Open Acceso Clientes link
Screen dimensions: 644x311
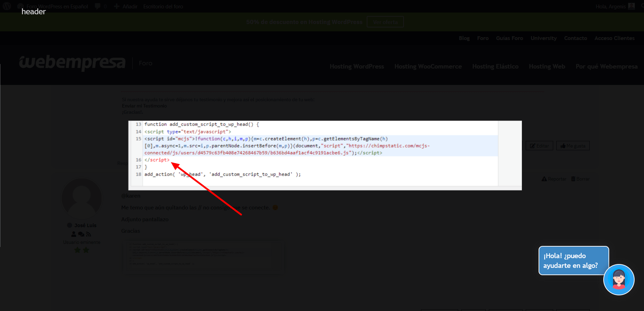point(614,38)
